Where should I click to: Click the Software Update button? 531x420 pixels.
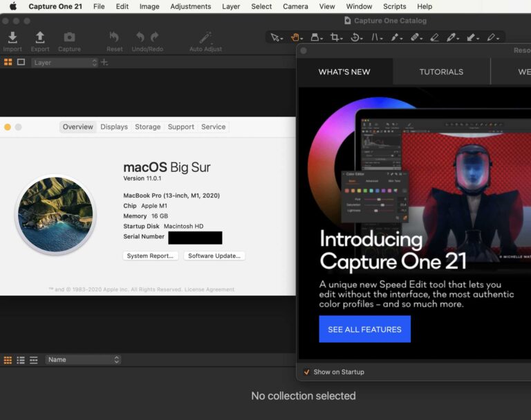click(x=214, y=256)
